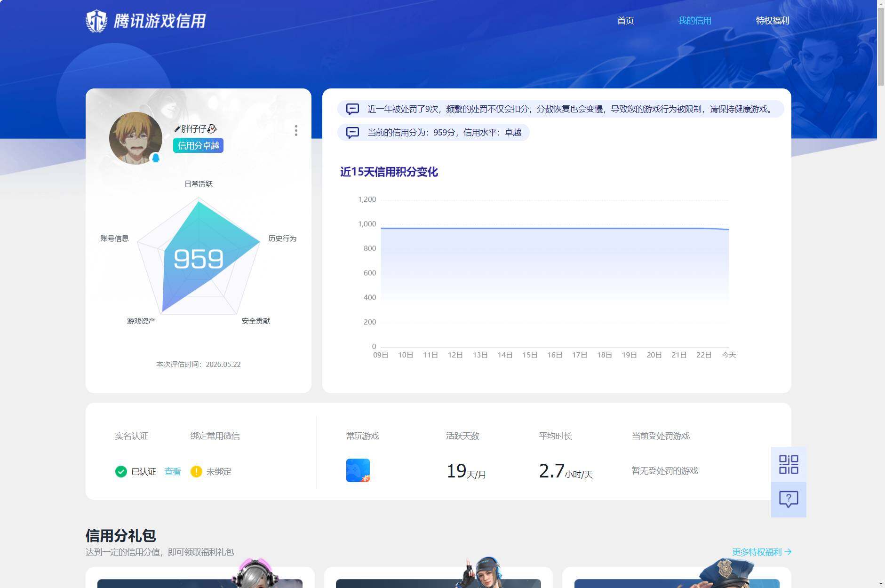Viewport: 885px width, 588px height.
Task: Select the third gift pack card with police hat
Action: point(677,578)
